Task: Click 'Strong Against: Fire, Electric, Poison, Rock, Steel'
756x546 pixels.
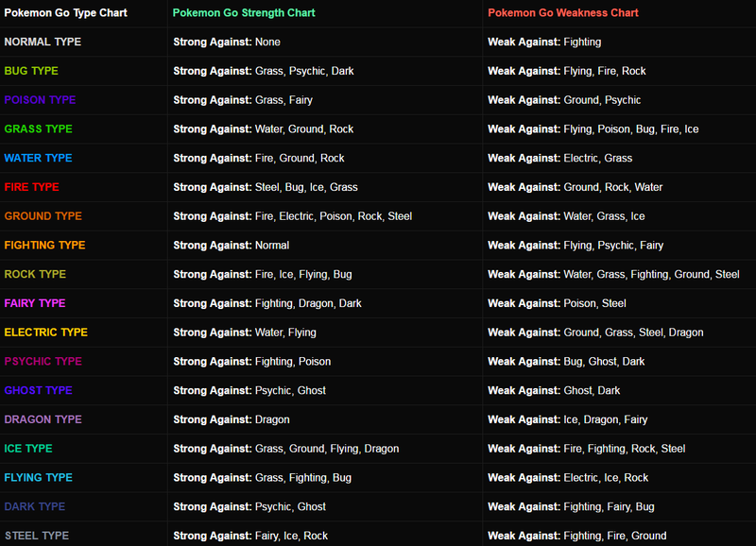Action: point(293,216)
